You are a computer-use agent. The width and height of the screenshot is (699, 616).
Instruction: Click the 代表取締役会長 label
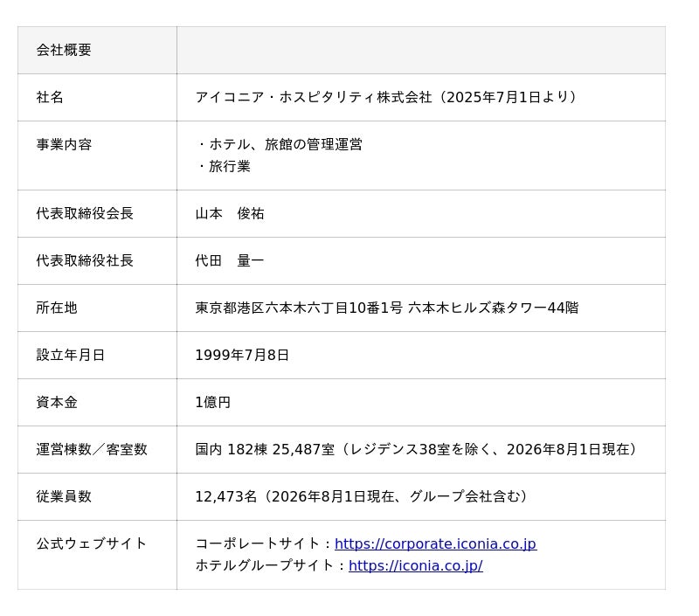85,213
